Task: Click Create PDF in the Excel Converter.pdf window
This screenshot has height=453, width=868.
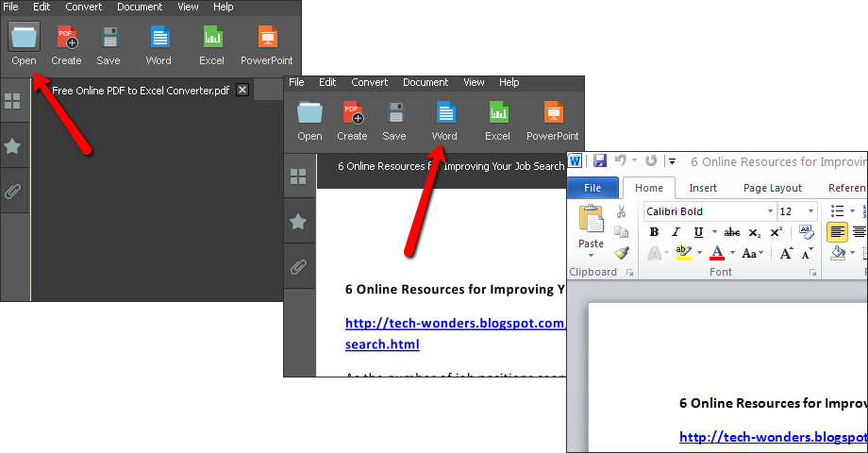Action: point(66,44)
